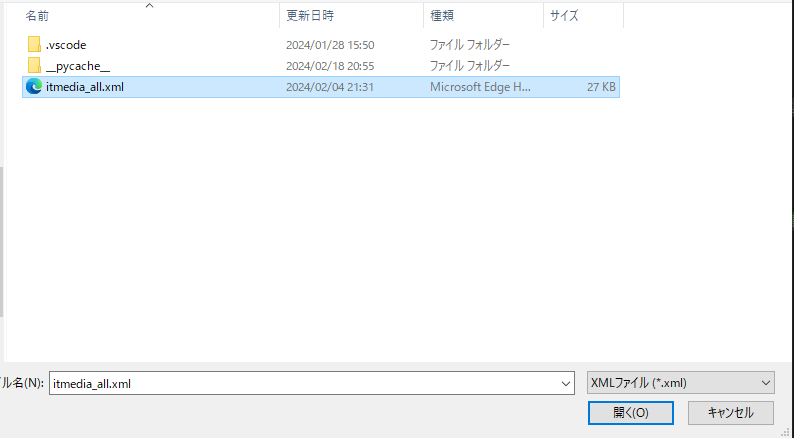Click the 27 KB size cell

click(601, 87)
